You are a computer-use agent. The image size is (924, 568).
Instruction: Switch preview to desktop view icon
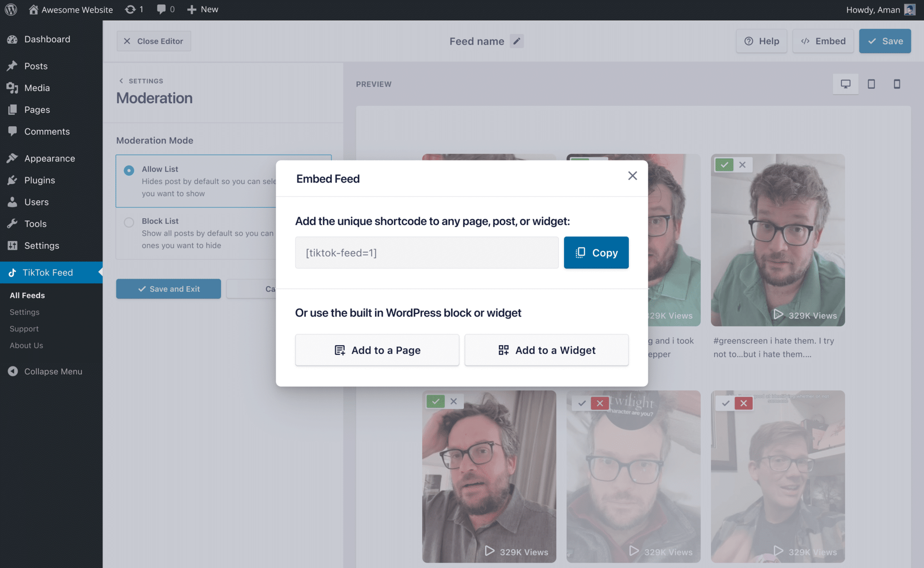point(845,84)
